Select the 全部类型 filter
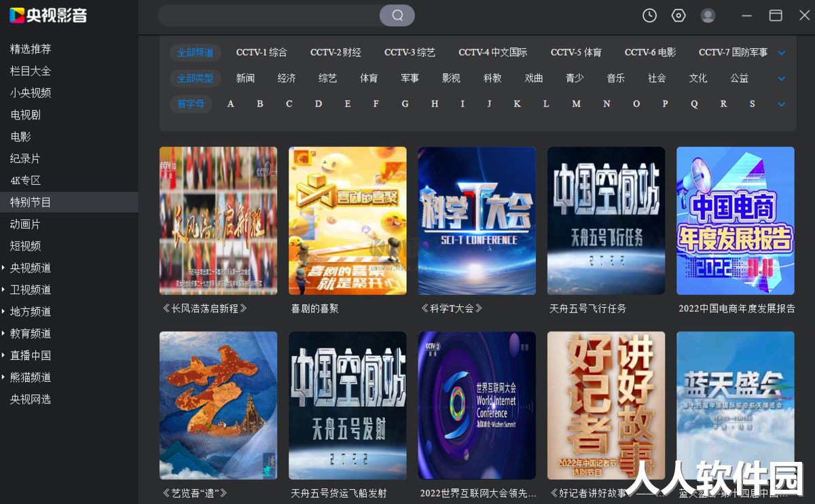 (x=196, y=78)
